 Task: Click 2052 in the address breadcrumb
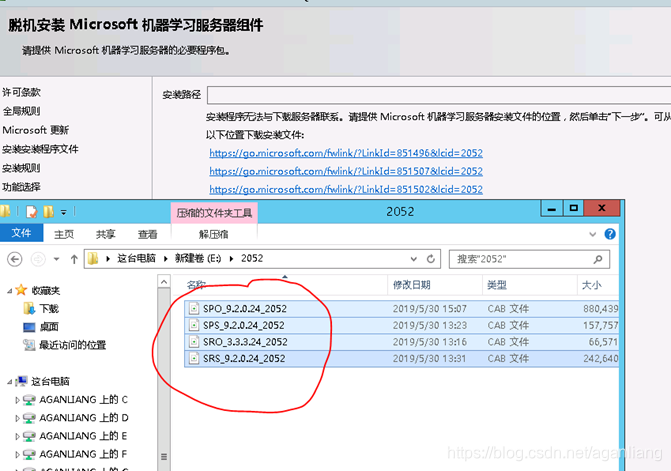[252, 258]
